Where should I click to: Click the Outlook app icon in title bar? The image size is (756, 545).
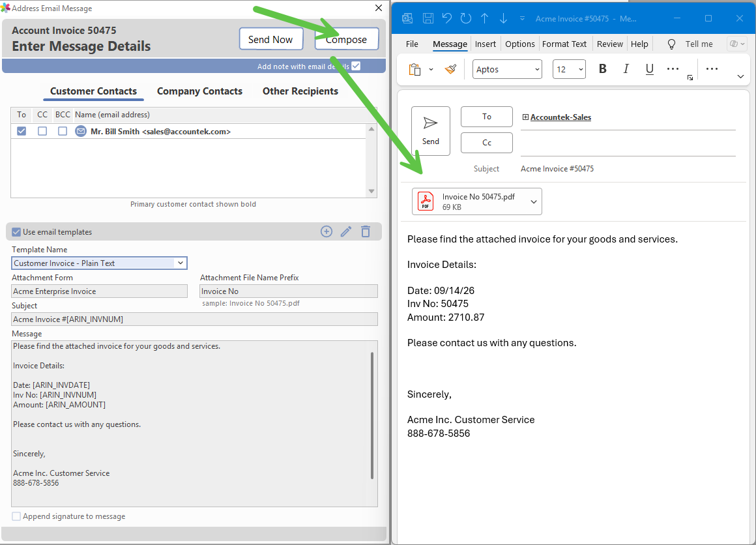(407, 19)
